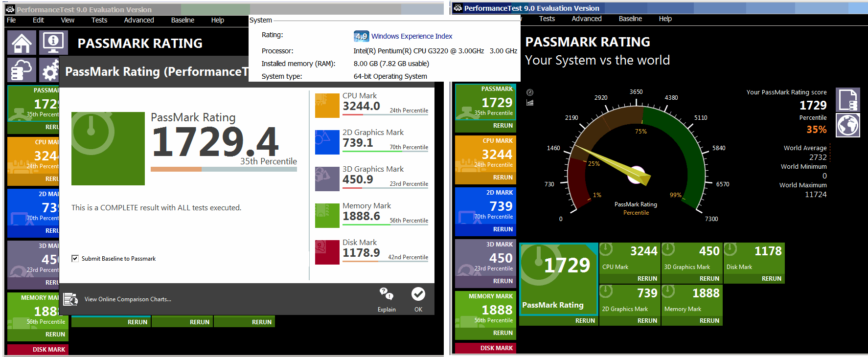868x357 pixels.
Task: Click the online comparison charts icon
Action: (71, 299)
